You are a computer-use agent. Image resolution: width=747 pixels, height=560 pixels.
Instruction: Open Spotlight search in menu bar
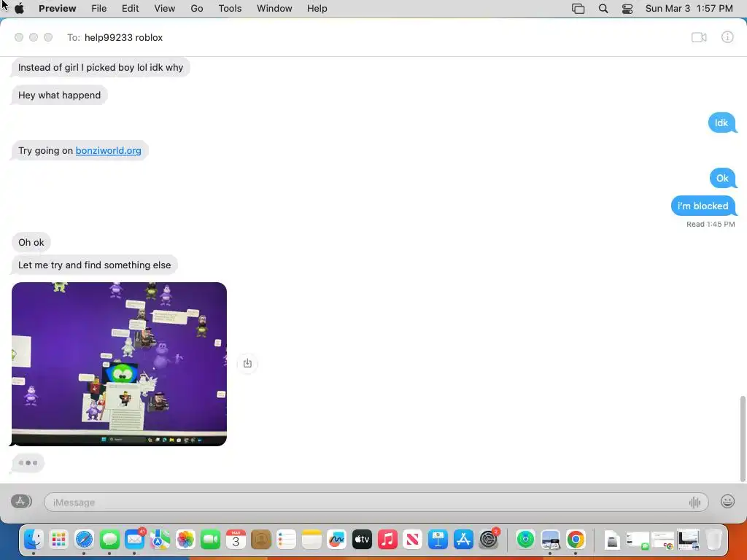(x=603, y=9)
